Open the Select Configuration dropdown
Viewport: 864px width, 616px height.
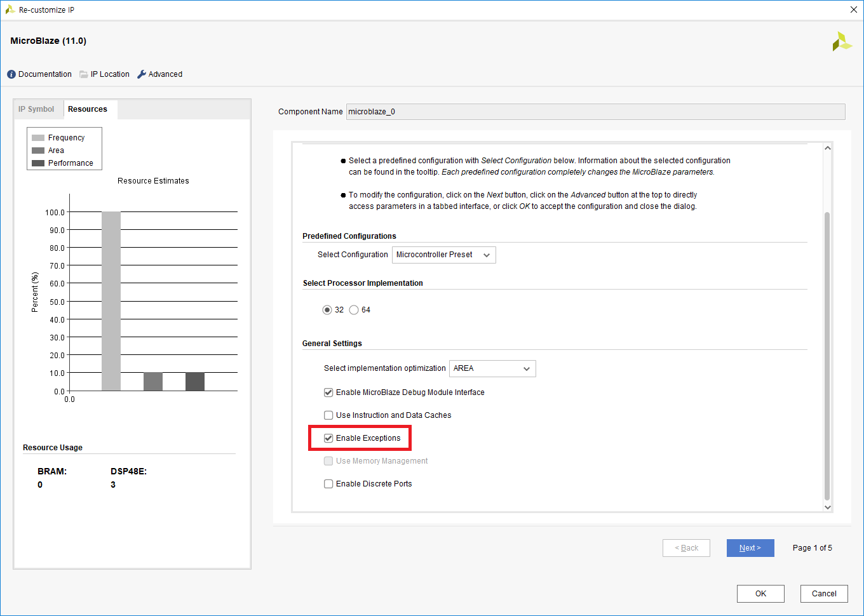coord(444,255)
